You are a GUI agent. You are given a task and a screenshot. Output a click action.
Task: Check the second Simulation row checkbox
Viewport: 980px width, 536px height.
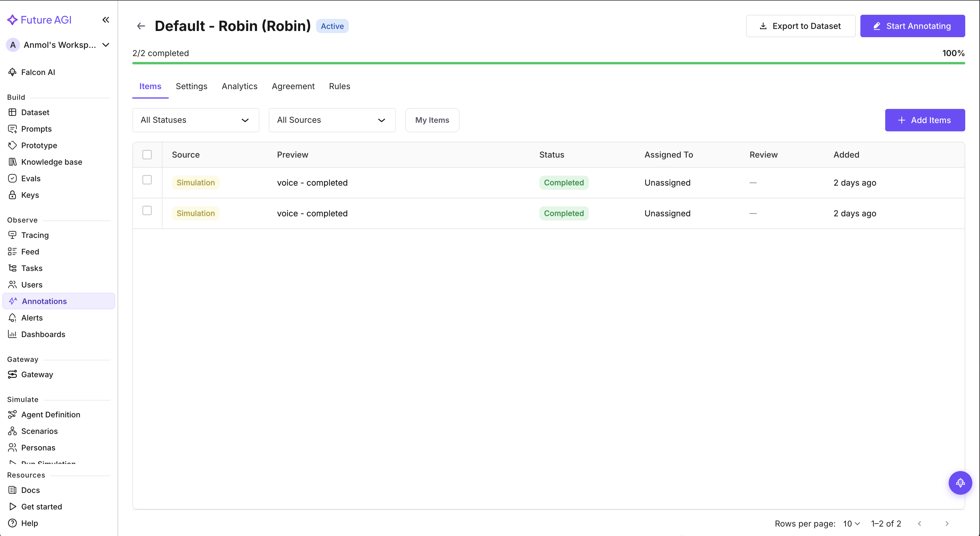point(147,211)
